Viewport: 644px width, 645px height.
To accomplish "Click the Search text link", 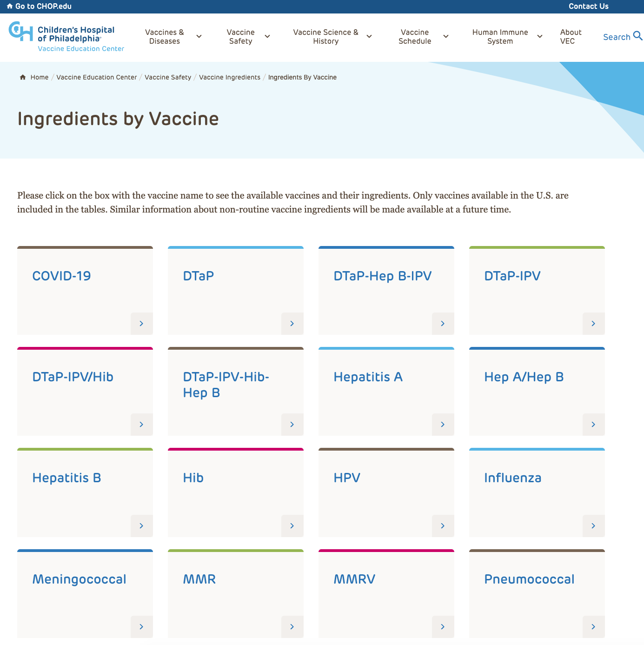I will [x=617, y=37].
